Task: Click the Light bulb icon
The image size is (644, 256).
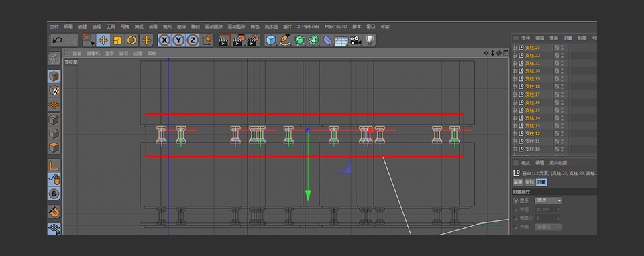Action: click(x=370, y=40)
